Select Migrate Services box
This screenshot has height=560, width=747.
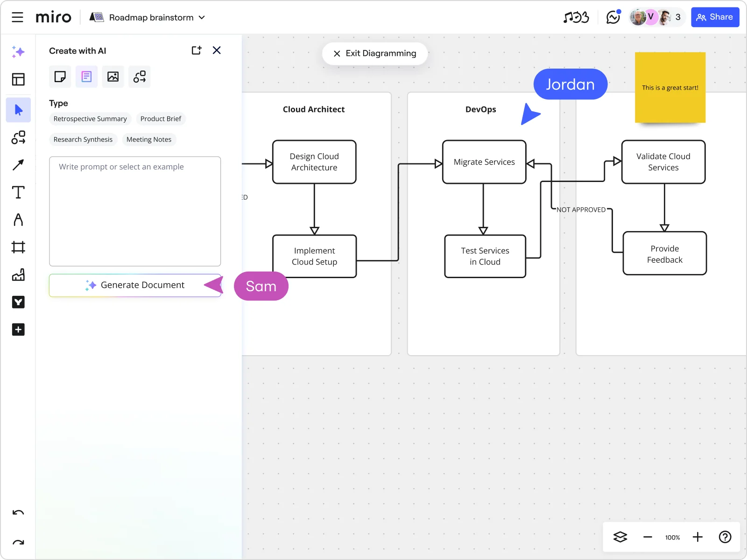[x=484, y=162]
